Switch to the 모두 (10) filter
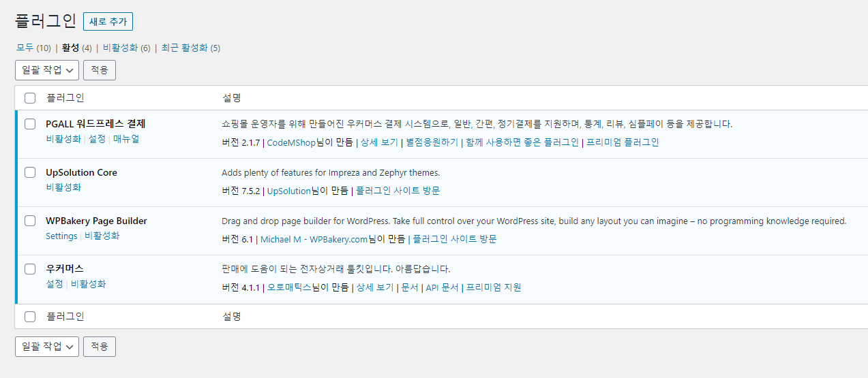This screenshot has width=868, height=378. click(x=33, y=48)
